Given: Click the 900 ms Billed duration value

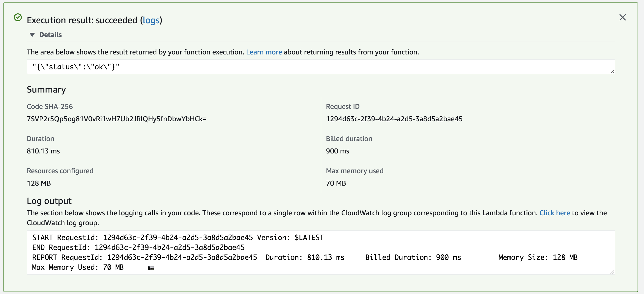Looking at the screenshot, I should (337, 151).
